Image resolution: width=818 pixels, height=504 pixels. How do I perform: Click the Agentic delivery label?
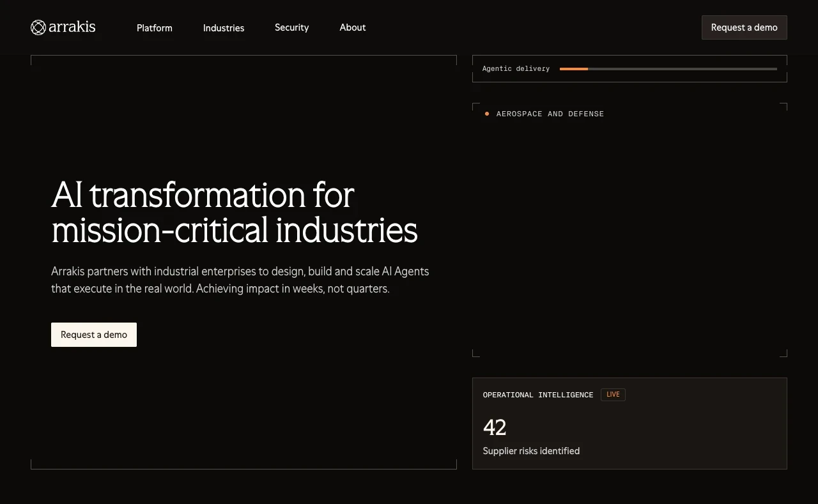(516, 68)
